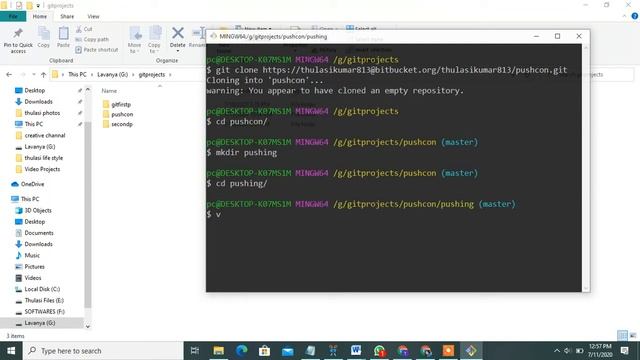The image size is (640, 360).
Task: Open the Windows Start button
Action: (x=11, y=351)
